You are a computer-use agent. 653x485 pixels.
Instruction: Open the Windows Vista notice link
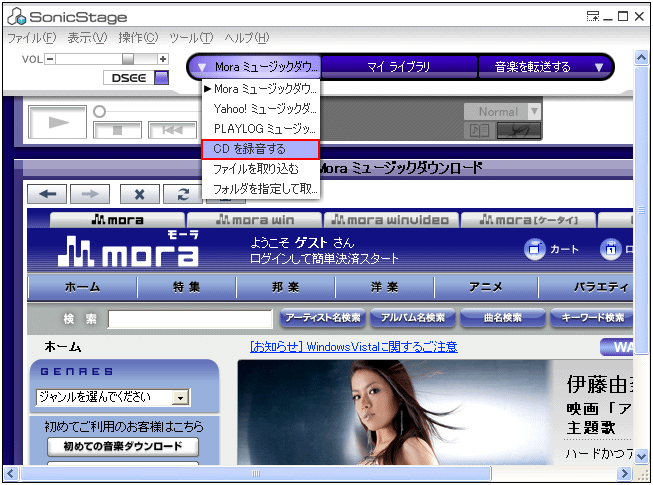pyautogui.click(x=354, y=347)
